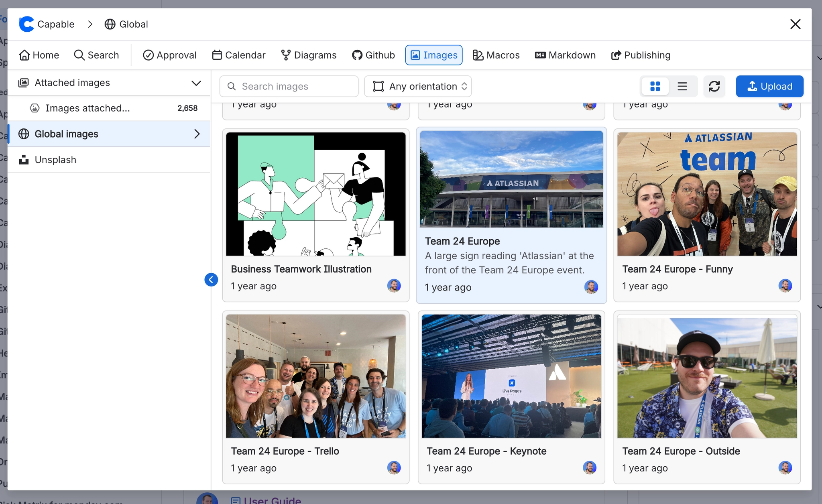Viewport: 822px width, 504px height.
Task: Open Any orientation dropdown
Action: click(418, 86)
